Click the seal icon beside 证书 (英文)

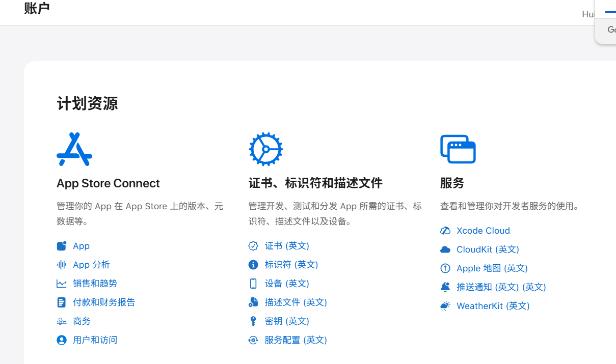253,246
